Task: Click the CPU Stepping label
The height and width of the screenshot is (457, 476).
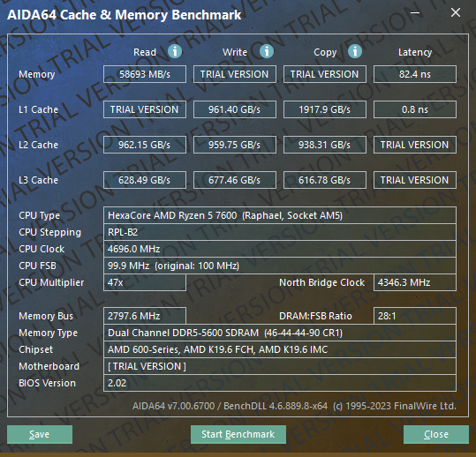Action: [x=50, y=233]
